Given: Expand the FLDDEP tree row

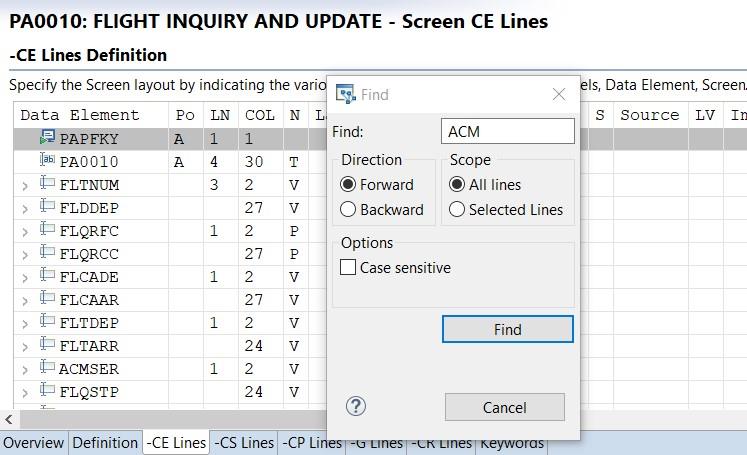Looking at the screenshot, I should (25, 208).
